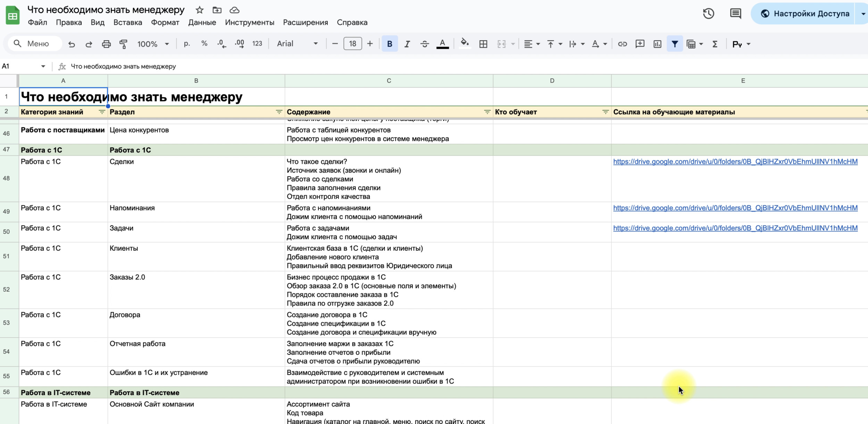Toggle bold formatting
Image resolution: width=868 pixels, height=424 pixels.
[390, 44]
